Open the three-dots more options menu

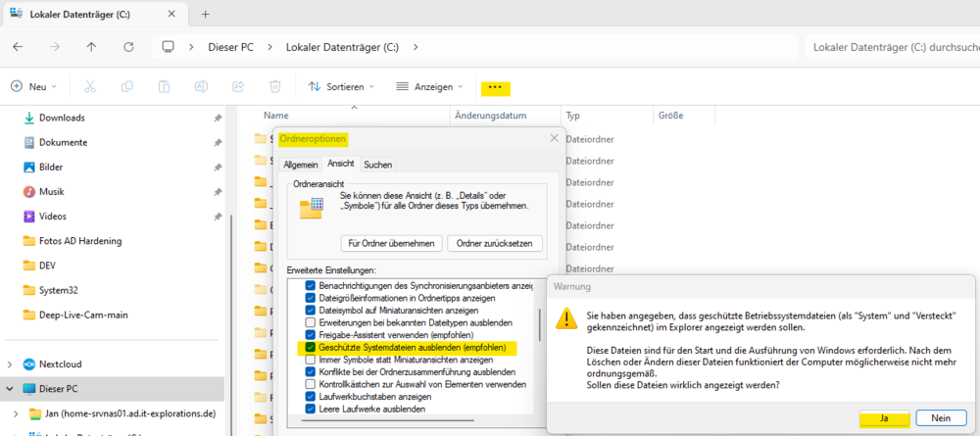[x=495, y=86]
